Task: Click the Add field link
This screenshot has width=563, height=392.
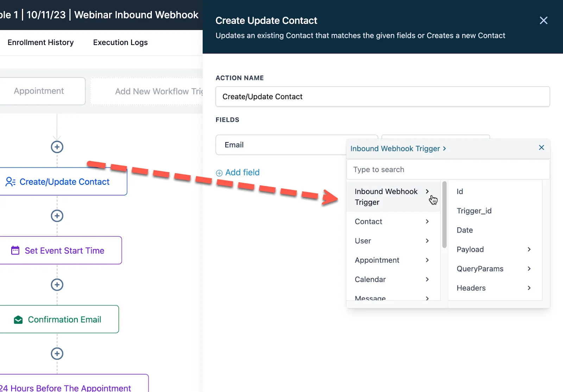Action: coord(238,172)
